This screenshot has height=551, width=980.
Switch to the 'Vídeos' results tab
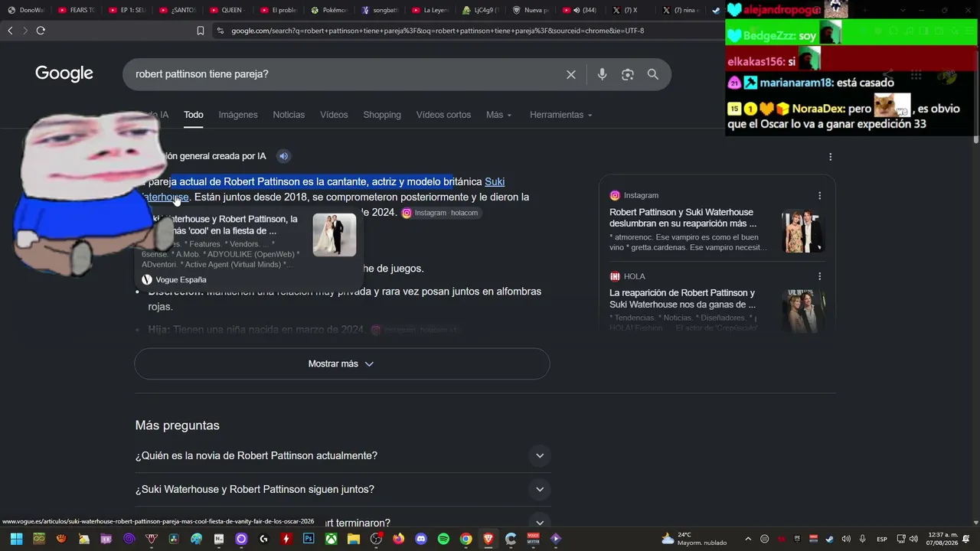334,115
